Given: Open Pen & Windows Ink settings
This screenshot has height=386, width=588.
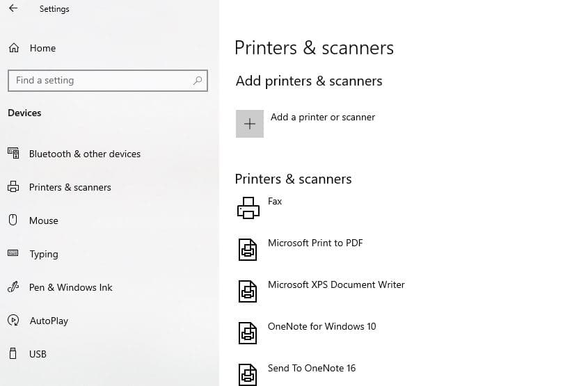Looking at the screenshot, I should pyautogui.click(x=71, y=287).
